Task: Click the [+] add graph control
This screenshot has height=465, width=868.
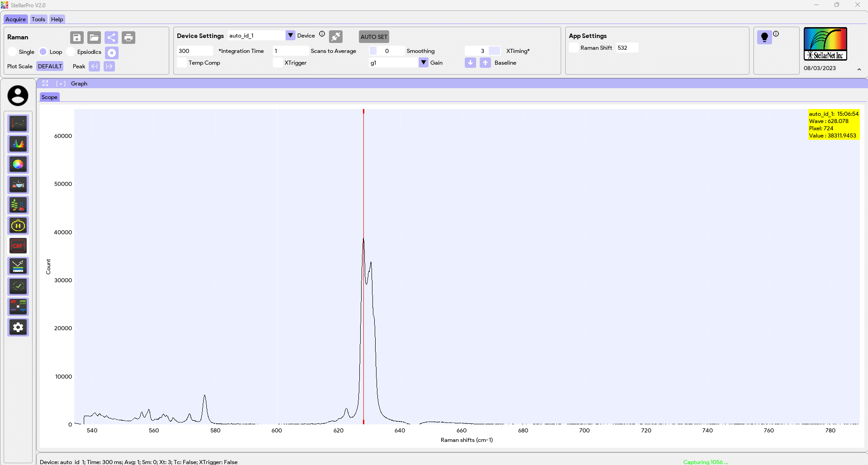Action: pos(61,84)
